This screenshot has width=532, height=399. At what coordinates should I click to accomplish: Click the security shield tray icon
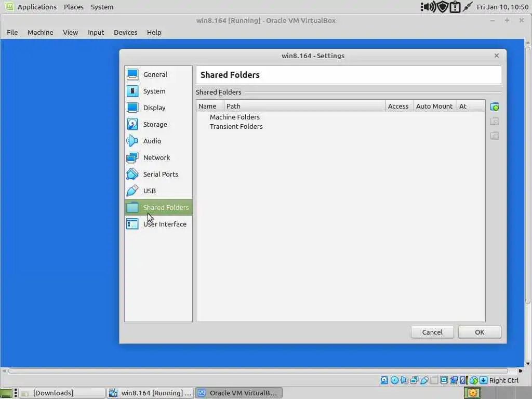coord(443,7)
